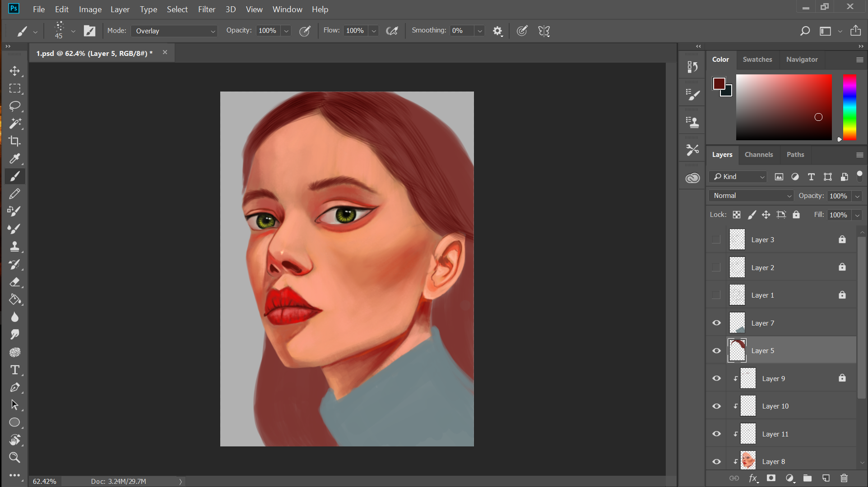Open layer blend mode Normal dropdown
Image resolution: width=868 pixels, height=487 pixels.
[751, 196]
